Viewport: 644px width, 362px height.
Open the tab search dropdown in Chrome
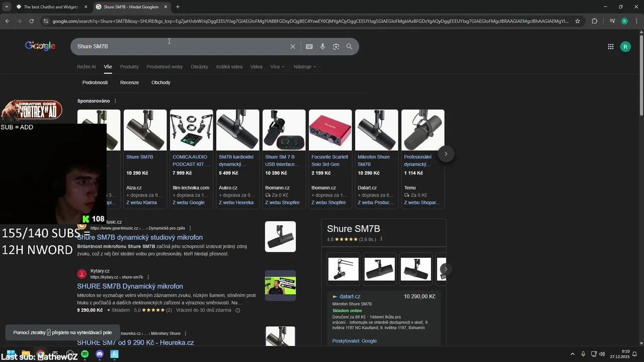tap(7, 7)
